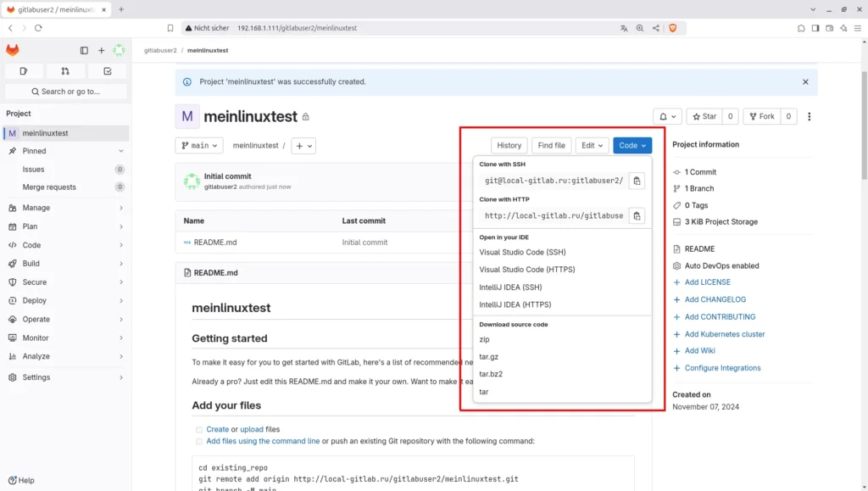This screenshot has height=491, width=868.
Task: Open the notification bell dropdown
Action: (x=667, y=117)
